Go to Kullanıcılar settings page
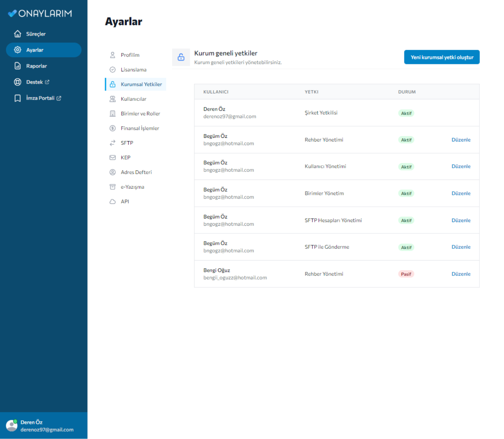 [x=133, y=99]
